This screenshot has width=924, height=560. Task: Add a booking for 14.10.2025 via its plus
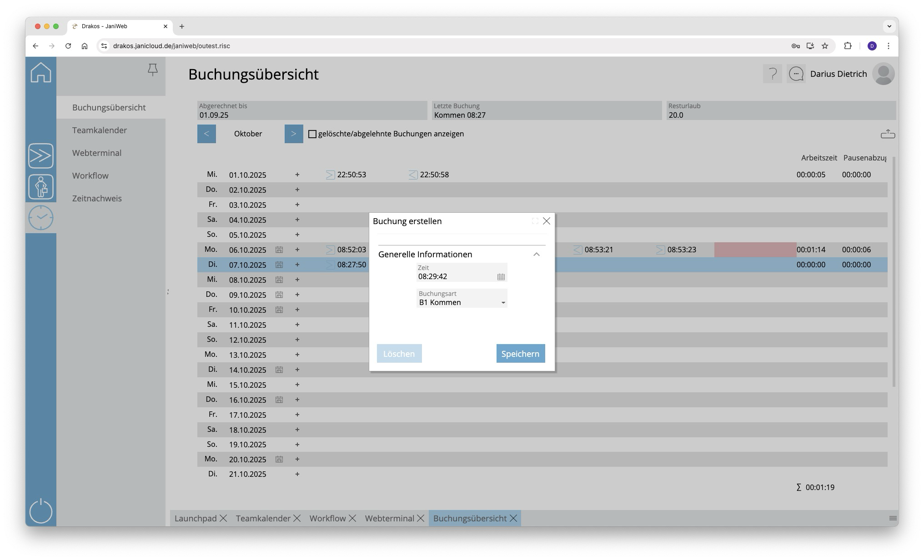[x=297, y=370]
